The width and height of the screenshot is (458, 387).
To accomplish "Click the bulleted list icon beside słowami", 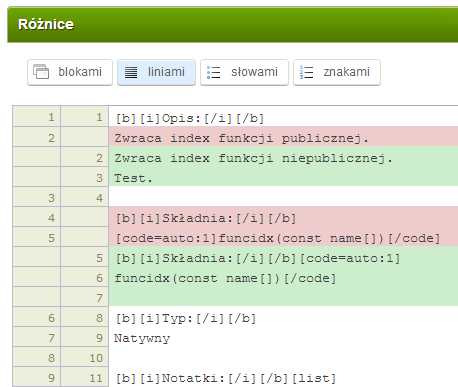I will [x=213, y=72].
